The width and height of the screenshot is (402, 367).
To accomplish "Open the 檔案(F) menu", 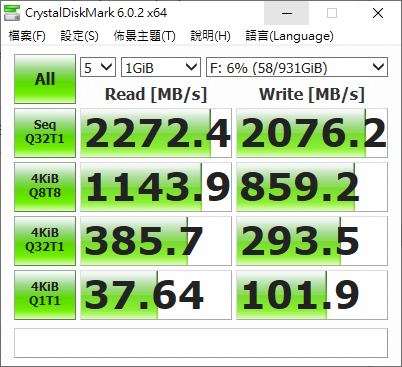I will 27,36.
